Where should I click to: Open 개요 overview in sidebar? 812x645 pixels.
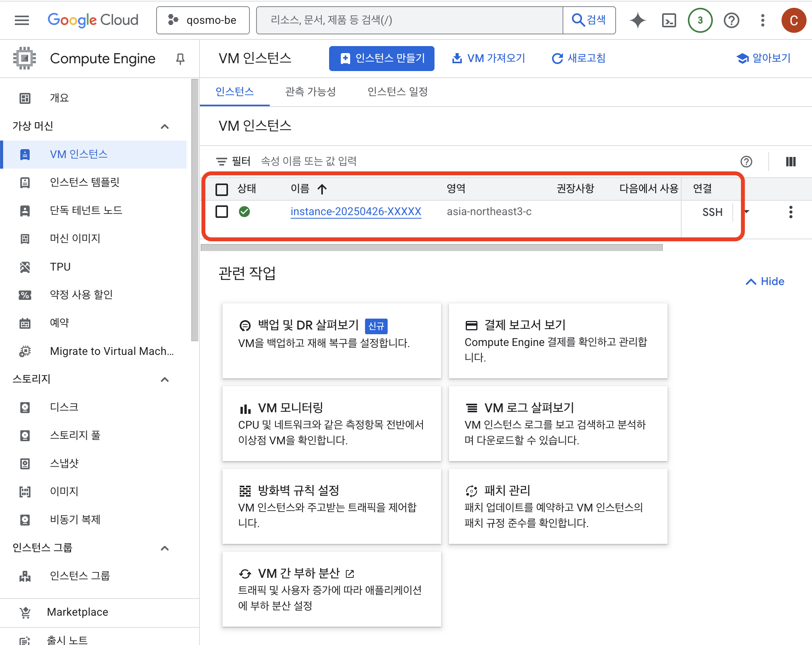[93, 98]
